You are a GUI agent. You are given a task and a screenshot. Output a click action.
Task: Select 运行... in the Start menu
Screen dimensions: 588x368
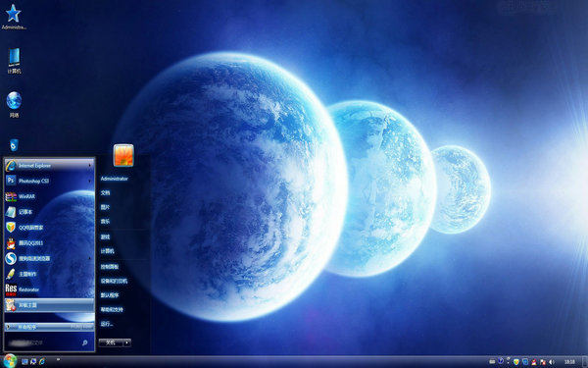tap(107, 324)
